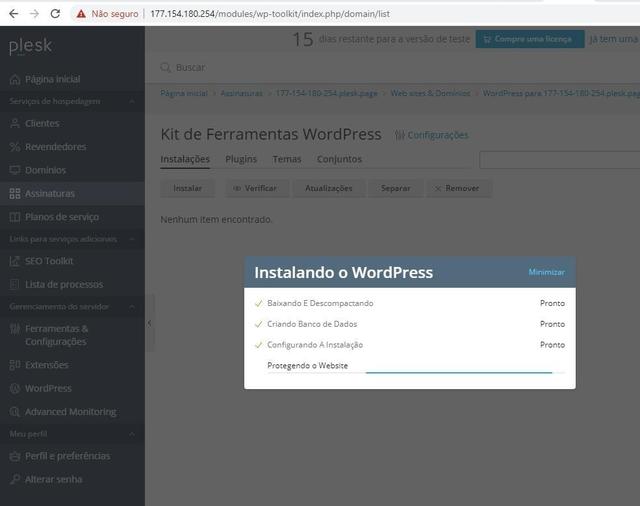Click 'Kit de Ferramentas WordPress' heading

click(x=271, y=134)
